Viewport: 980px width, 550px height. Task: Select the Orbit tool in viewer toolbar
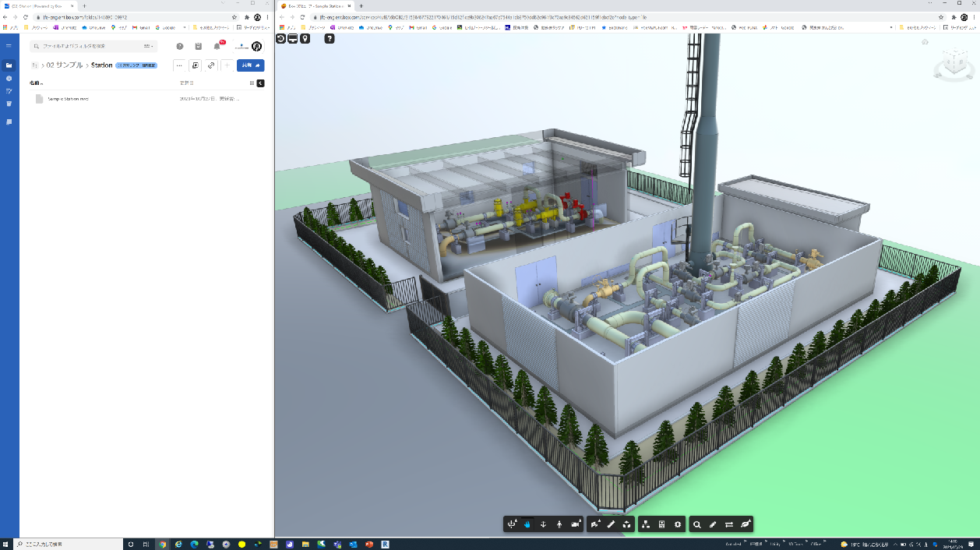(x=512, y=524)
